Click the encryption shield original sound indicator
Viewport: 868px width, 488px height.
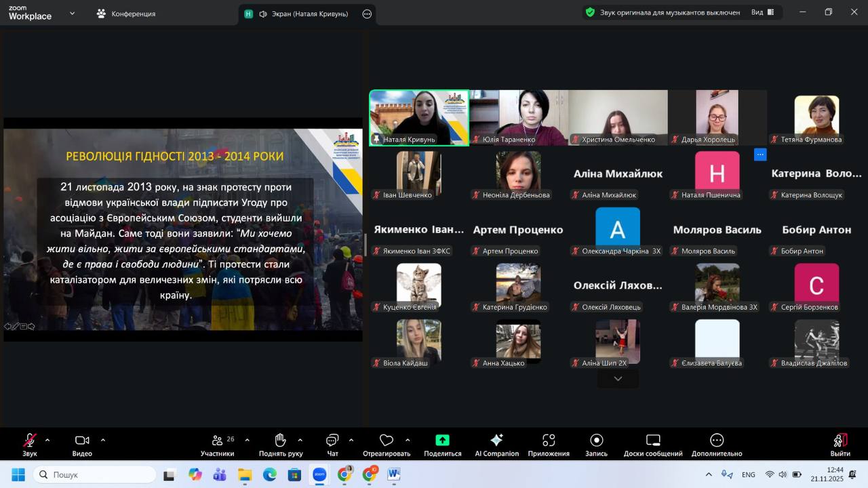coord(590,12)
